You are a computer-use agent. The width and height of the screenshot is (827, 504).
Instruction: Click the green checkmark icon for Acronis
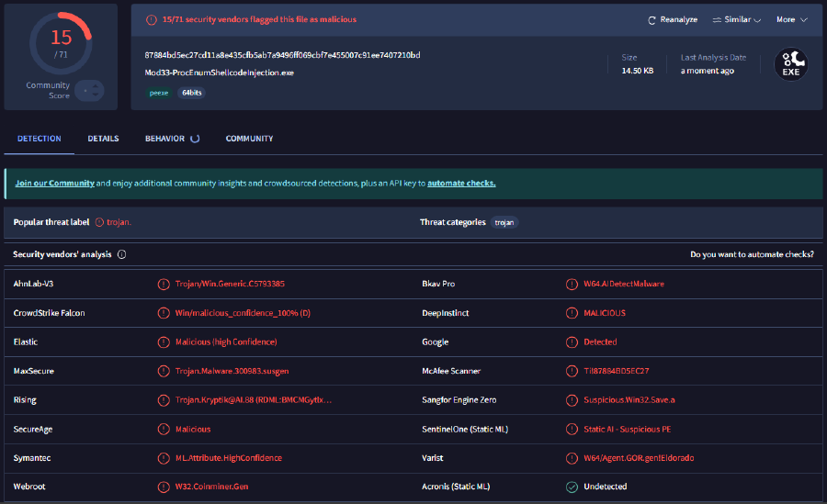tap(572, 486)
